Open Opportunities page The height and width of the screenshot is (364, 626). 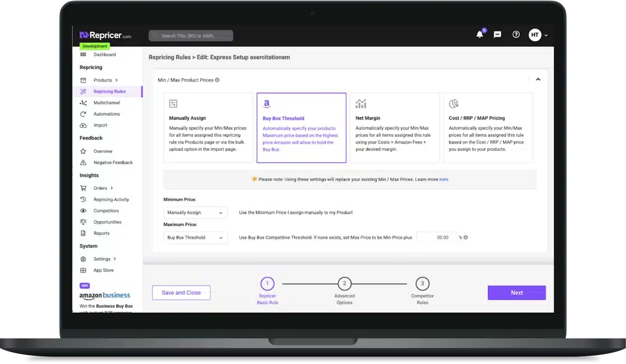(107, 222)
